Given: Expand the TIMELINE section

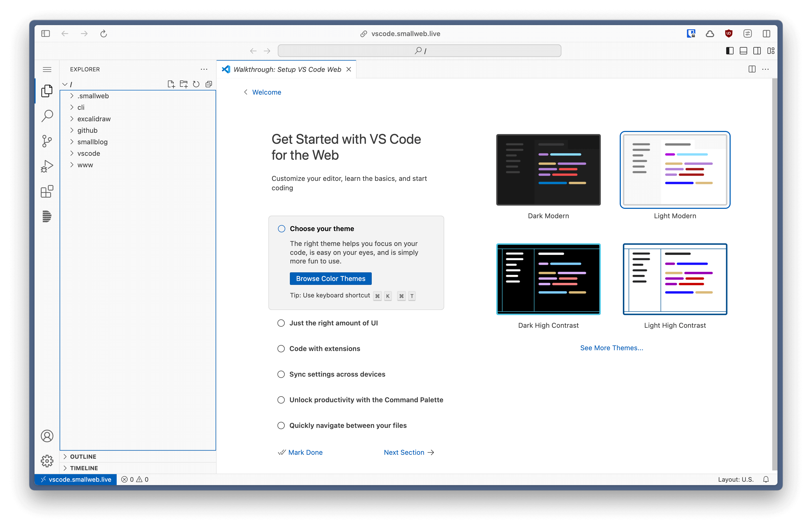Looking at the screenshot, I should pyautogui.click(x=138, y=468).
